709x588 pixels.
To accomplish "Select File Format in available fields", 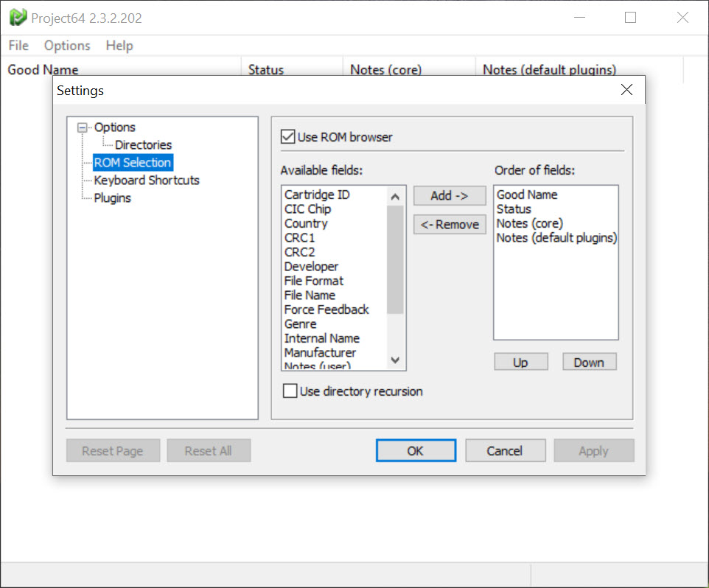I will pos(314,281).
